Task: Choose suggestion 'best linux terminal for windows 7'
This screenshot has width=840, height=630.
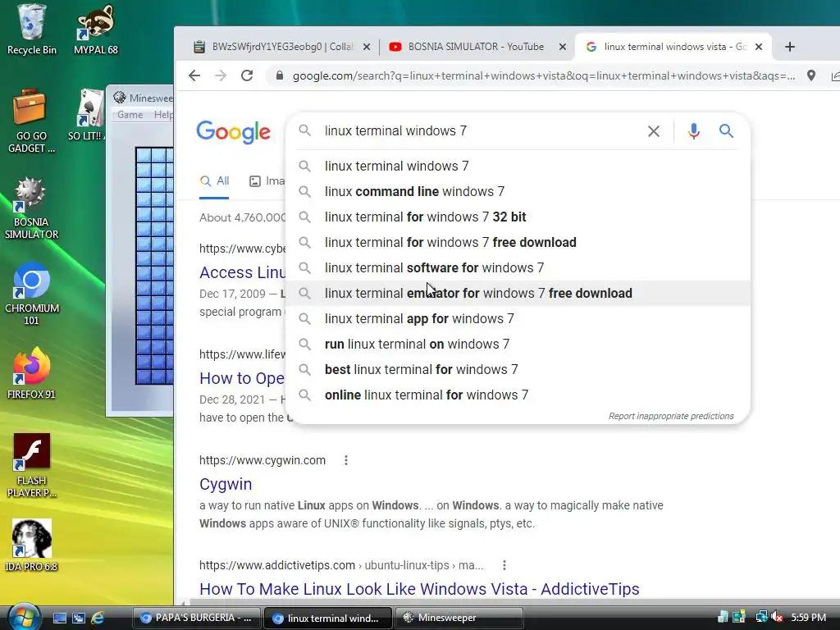Action: 518,370
